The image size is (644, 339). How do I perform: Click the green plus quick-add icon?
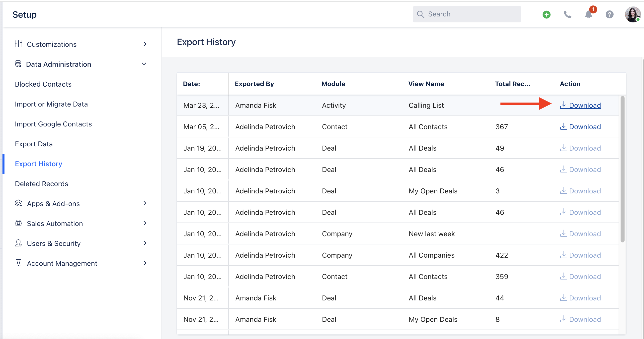point(546,14)
